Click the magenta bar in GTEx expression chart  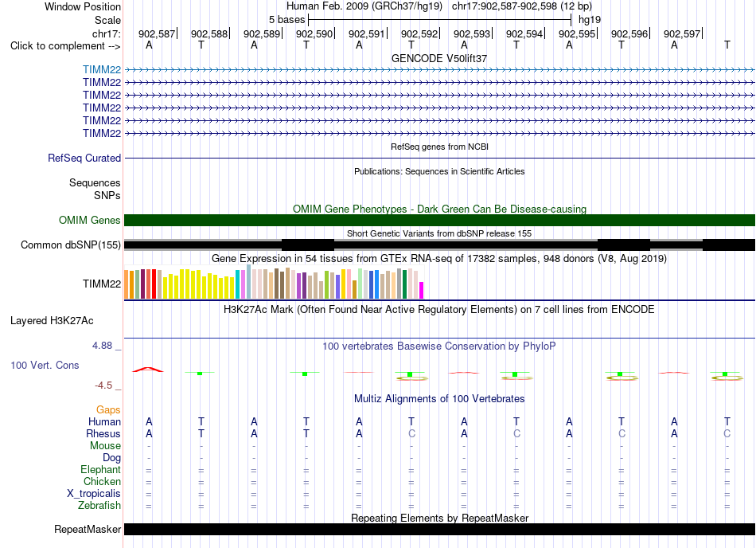421,291
